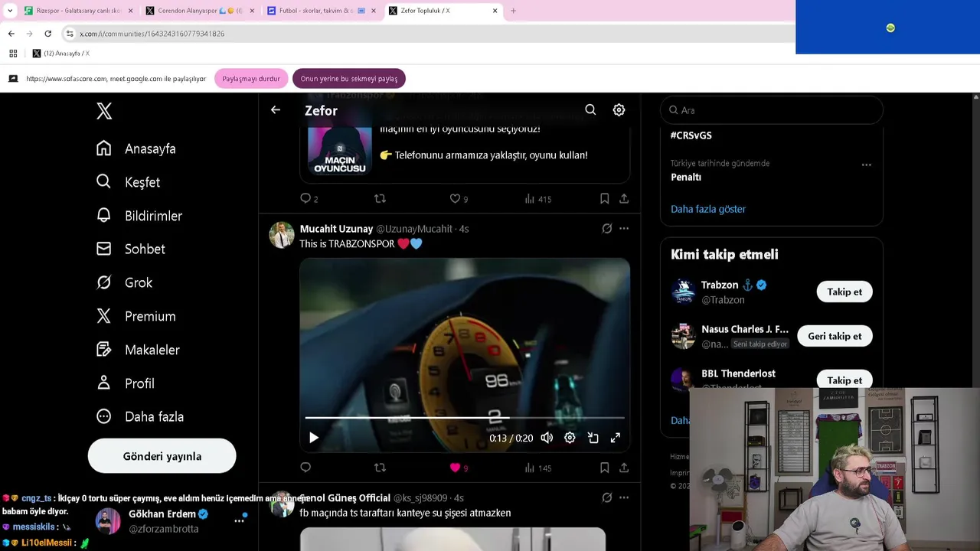Viewport: 980px width, 551px height.
Task: Open Sohbet messages
Action: [x=131, y=249]
